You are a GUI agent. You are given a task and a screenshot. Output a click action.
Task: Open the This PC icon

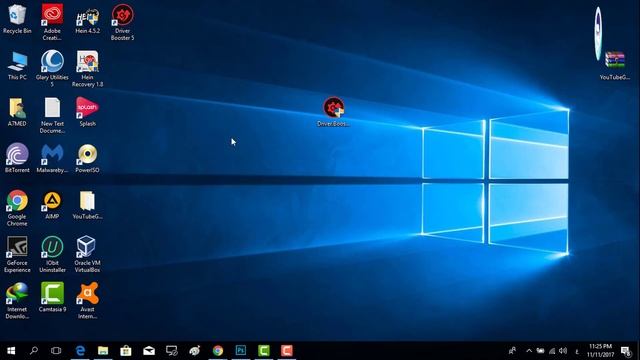coord(17,66)
